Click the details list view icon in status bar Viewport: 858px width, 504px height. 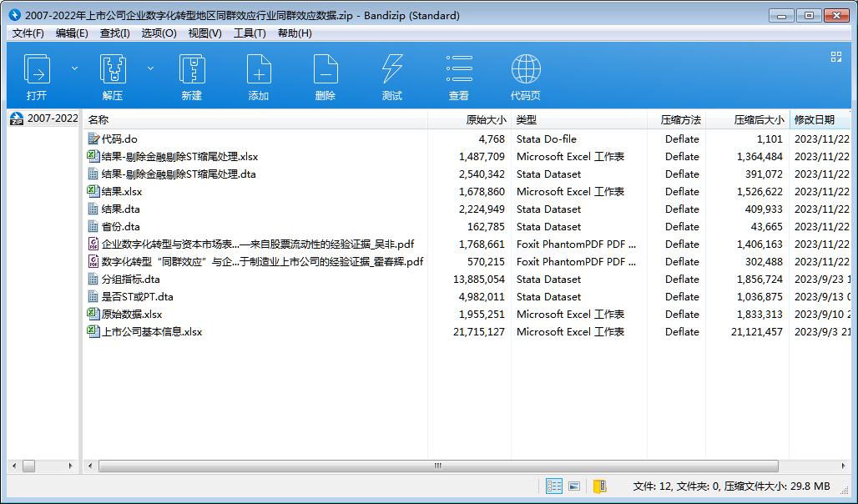[x=553, y=486]
